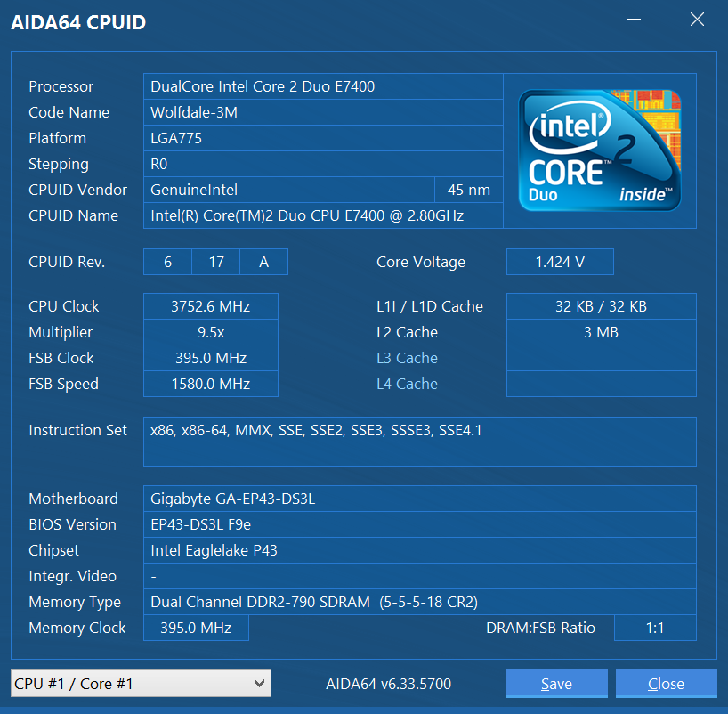
Task: Click the DRAM:FSB ratio value 1:1
Action: 655,628
